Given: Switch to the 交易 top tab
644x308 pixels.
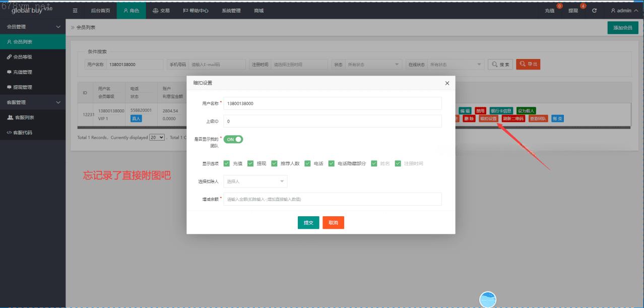Looking at the screenshot, I should pyautogui.click(x=161, y=11).
